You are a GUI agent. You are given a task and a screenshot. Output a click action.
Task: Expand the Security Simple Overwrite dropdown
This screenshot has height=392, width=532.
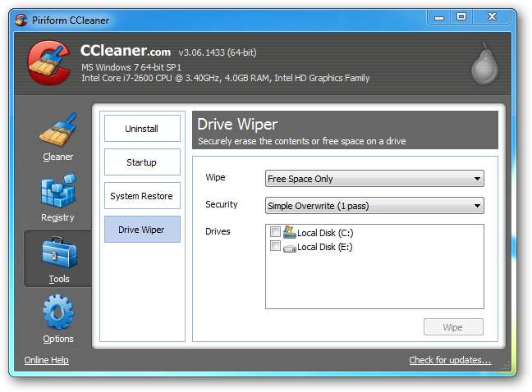374,206
